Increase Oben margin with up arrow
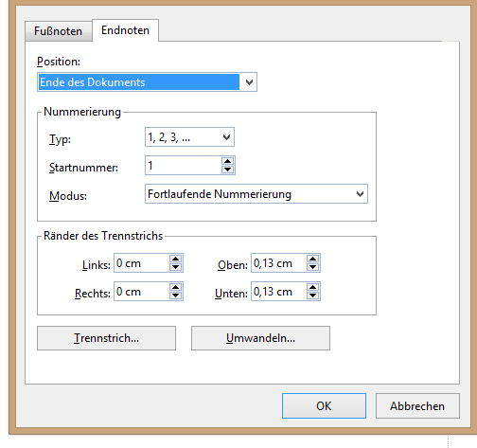This screenshot has width=477, height=448. [312, 259]
